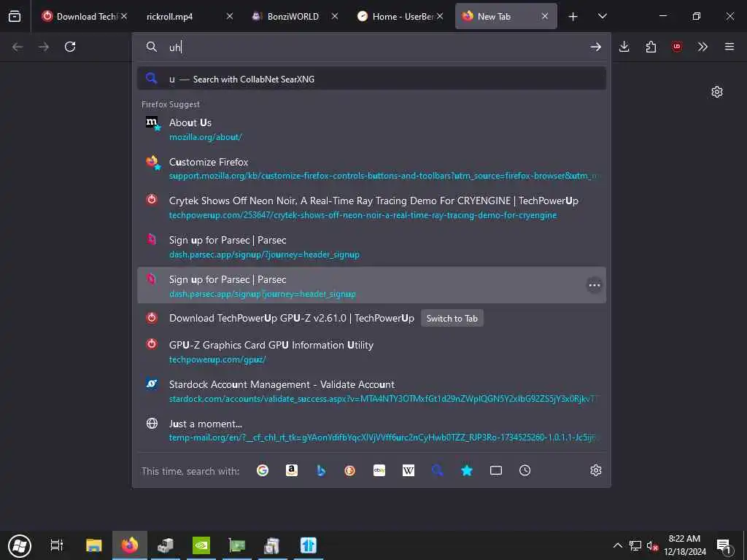This screenshot has width=747, height=560.
Task: Search this time with Google
Action: [x=263, y=470]
